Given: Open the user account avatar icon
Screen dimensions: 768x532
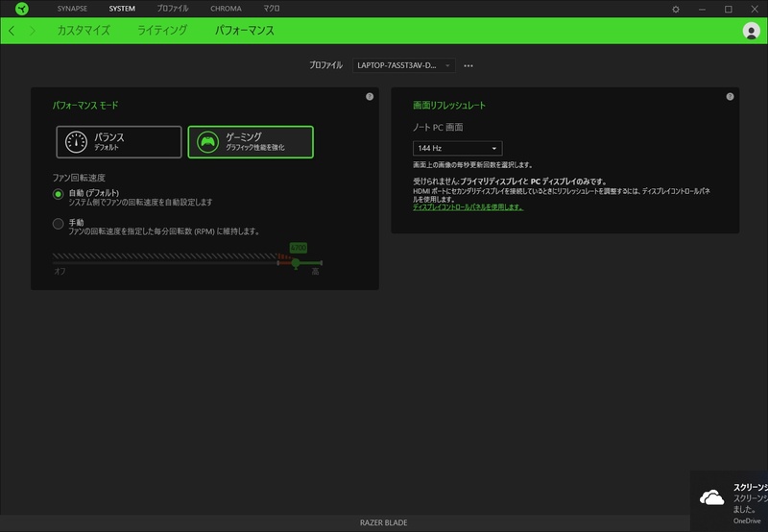Looking at the screenshot, I should click(751, 31).
